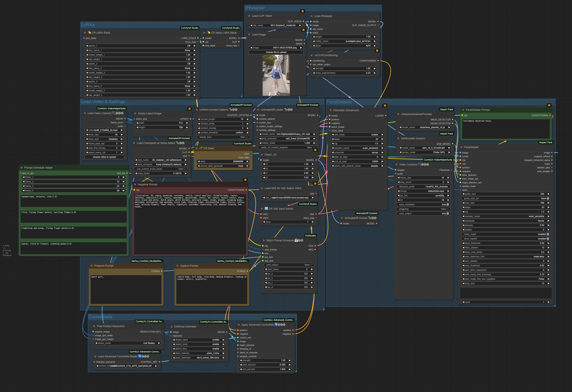The height and width of the screenshot is (392, 572).
Task: Toggle closed_loop in Uniform Context Options
Action: (x=247, y=137)
